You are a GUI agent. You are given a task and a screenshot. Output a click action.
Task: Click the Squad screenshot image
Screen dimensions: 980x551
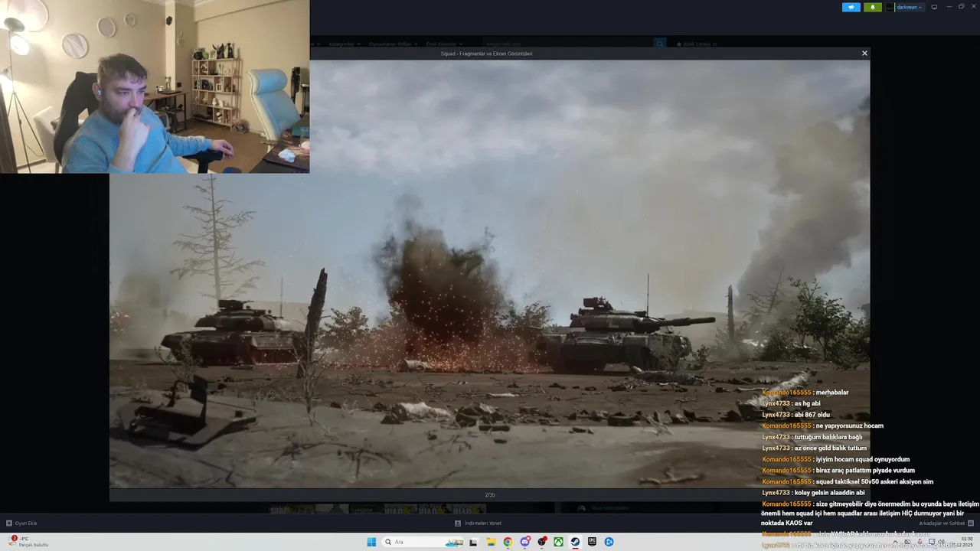tap(489, 274)
